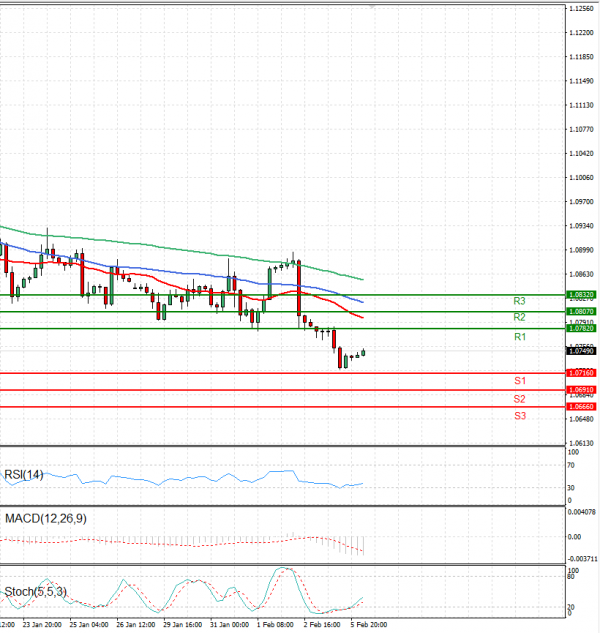The width and height of the screenshot is (600, 633).
Task: Click the 1.08990 price axis value
Action: coord(581,250)
